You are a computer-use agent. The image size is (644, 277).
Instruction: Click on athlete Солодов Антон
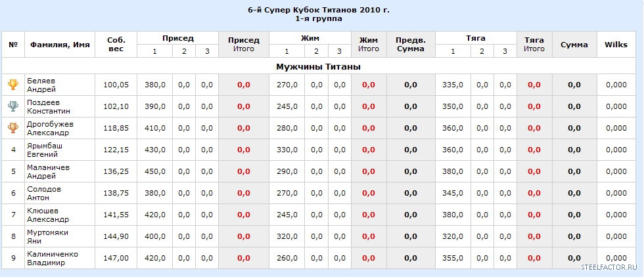pos(43,193)
